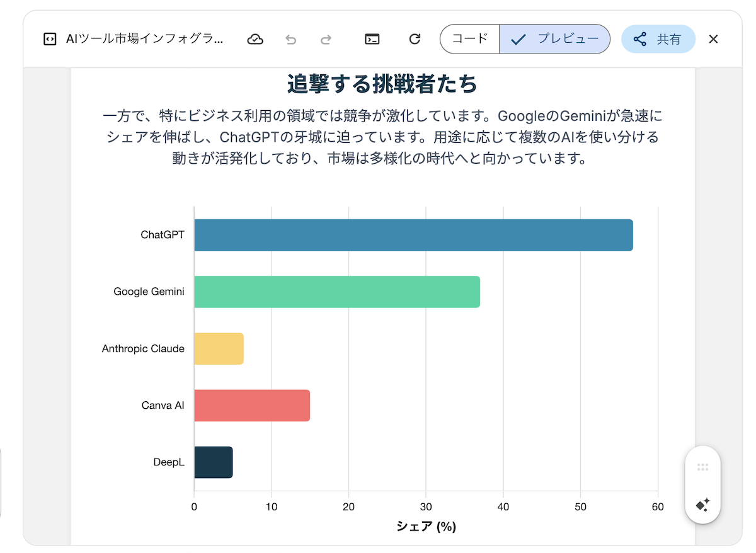Click the Anthropic Claude axis label
This screenshot has width=756, height=553.
pyautogui.click(x=143, y=348)
